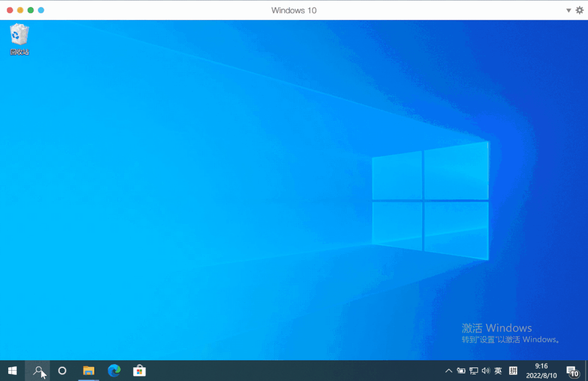
Task: Open the notification Action Center
Action: [572, 371]
